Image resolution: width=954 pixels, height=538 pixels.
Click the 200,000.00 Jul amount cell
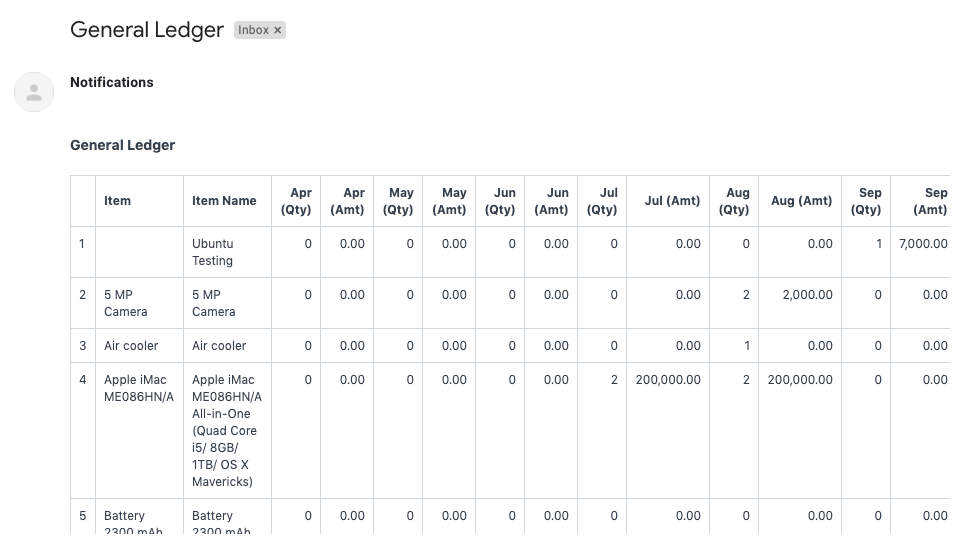pos(668,380)
